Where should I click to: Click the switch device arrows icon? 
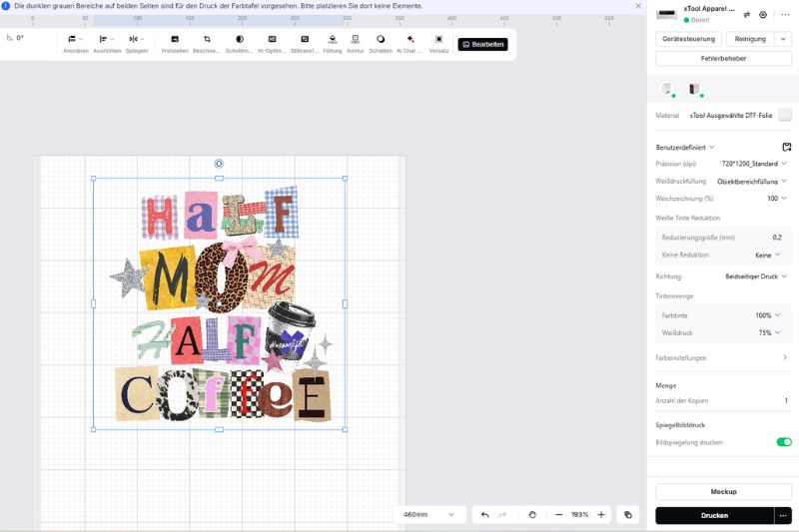coord(746,15)
